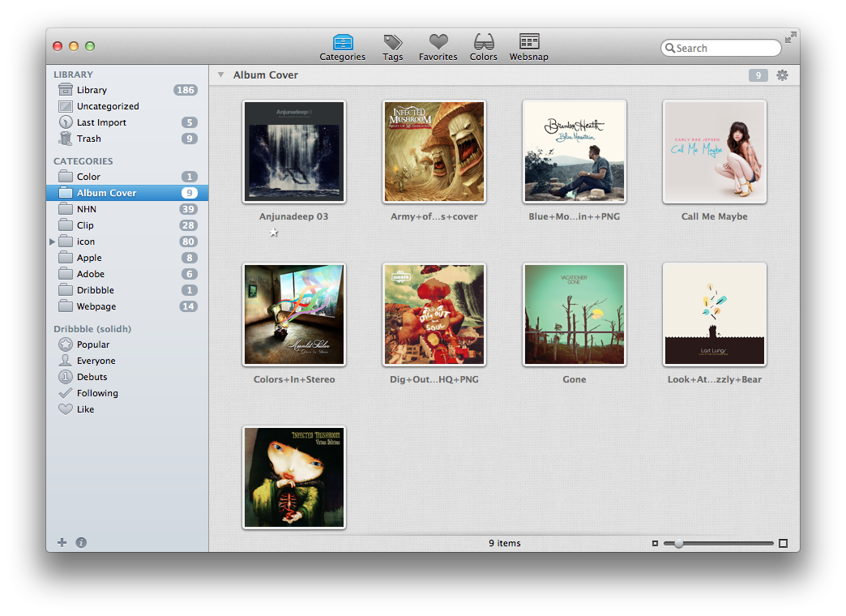This screenshot has width=846, height=616.
Task: Click the Gone label text
Action: click(x=574, y=379)
